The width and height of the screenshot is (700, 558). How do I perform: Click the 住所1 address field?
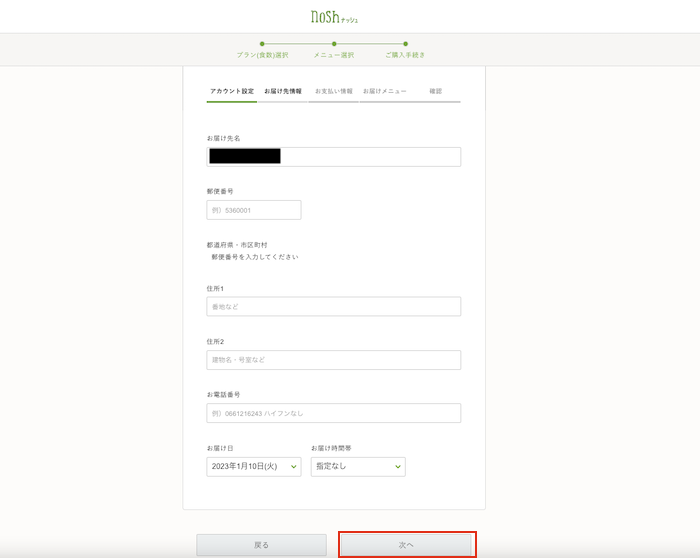pyautogui.click(x=333, y=307)
